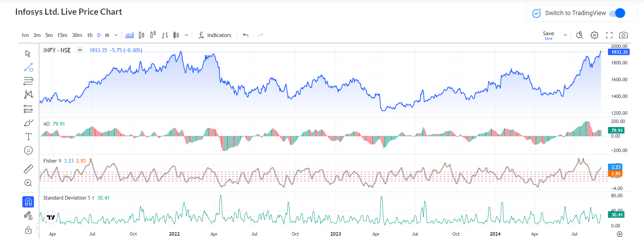The height and width of the screenshot is (239, 644).
Task: Click the 1933.35 current price label
Action: point(619,52)
